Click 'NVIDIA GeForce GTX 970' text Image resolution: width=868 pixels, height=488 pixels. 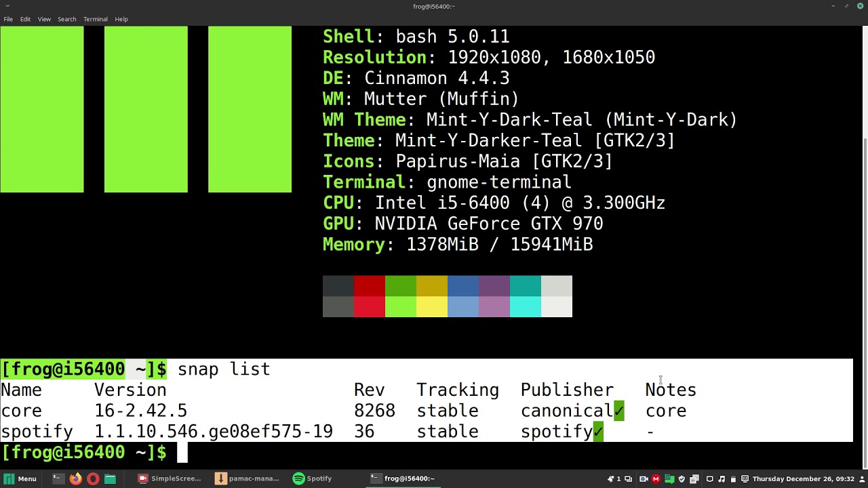(x=489, y=224)
